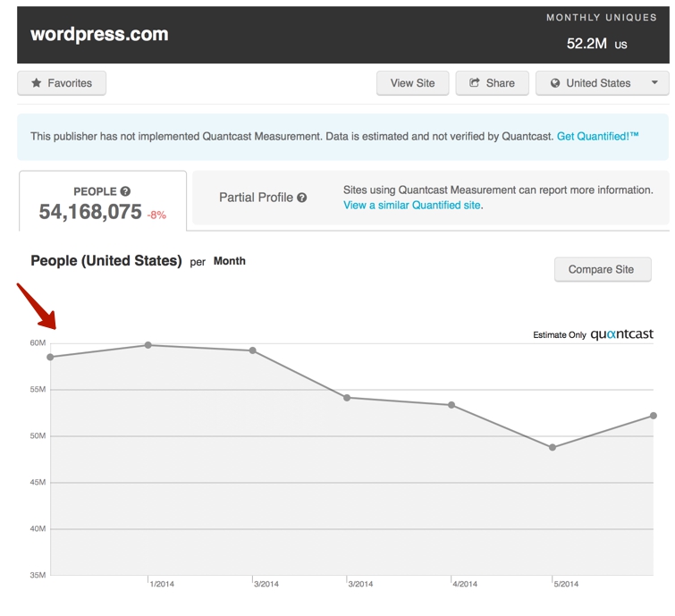Click the MONTHLY UNIQUES header label
This screenshot has width=675, height=616.
(x=602, y=18)
